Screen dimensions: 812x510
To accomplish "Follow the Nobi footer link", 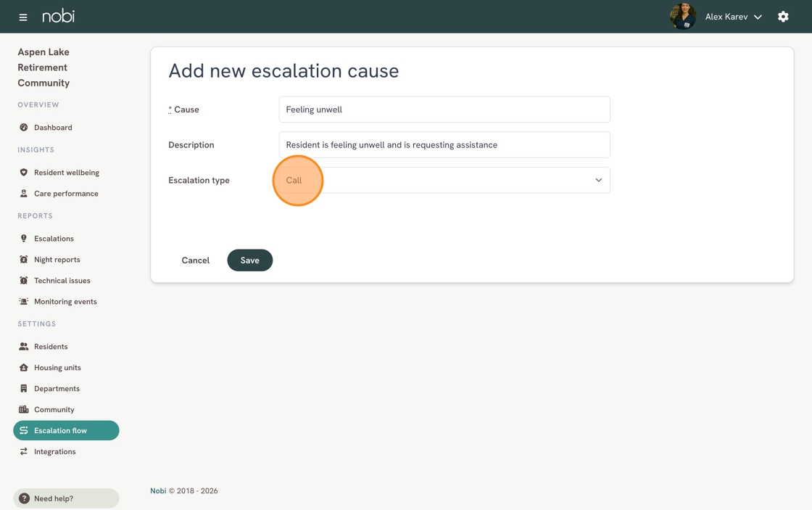I will pos(158,491).
